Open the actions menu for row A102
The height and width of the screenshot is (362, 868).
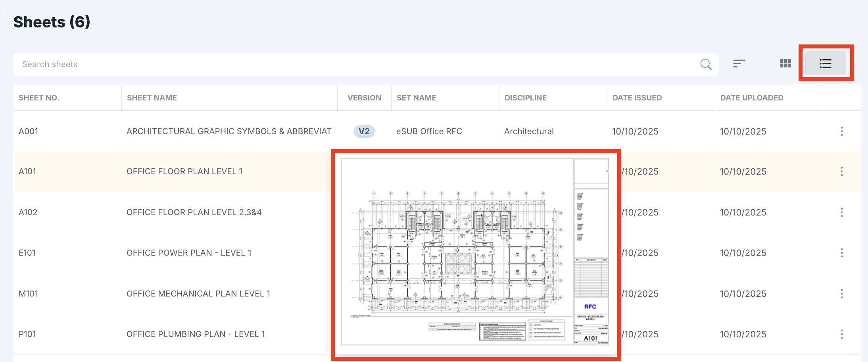(x=841, y=212)
